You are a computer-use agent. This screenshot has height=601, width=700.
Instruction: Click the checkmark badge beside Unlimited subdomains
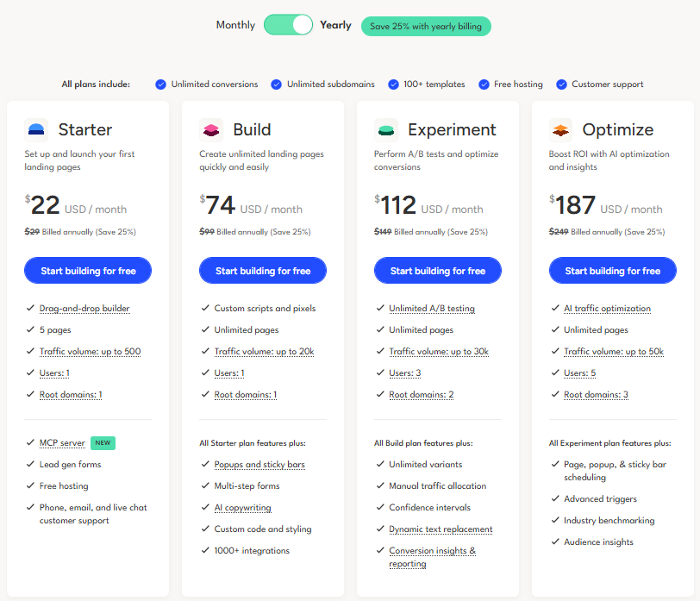(277, 85)
